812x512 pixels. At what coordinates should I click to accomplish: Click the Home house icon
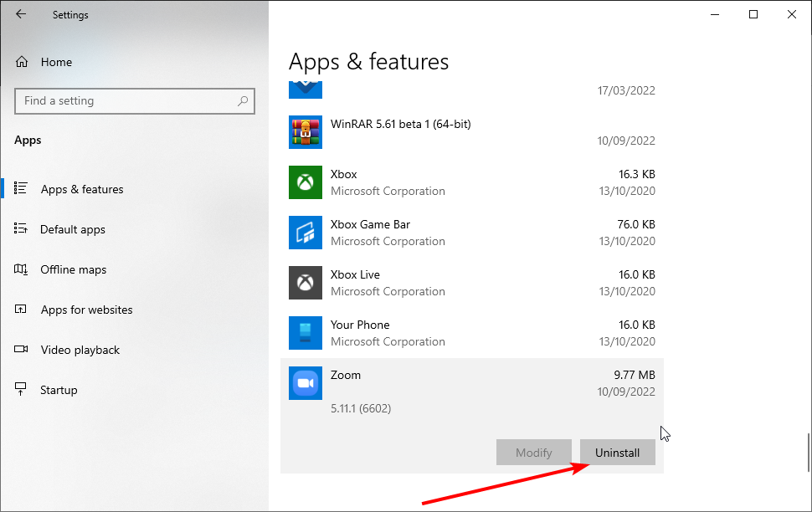(22, 62)
